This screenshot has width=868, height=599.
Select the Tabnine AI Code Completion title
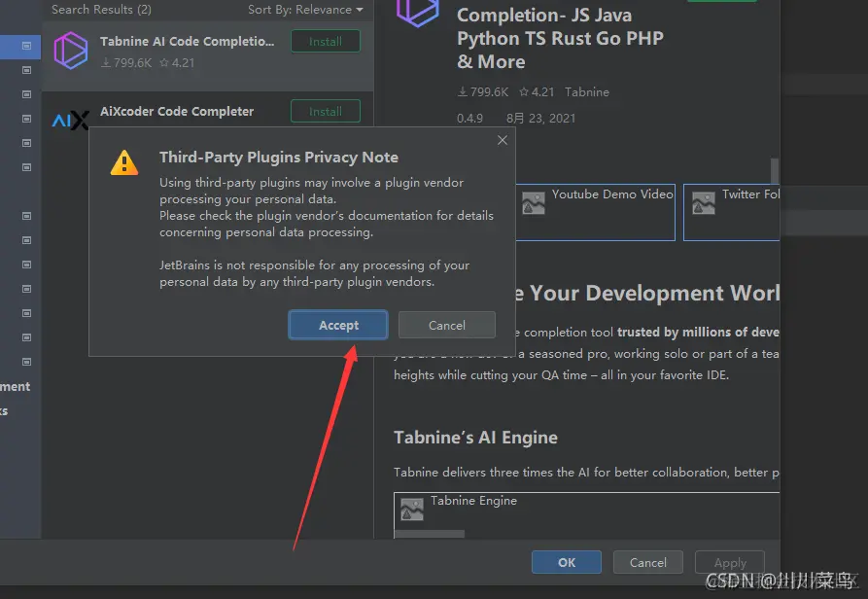(187, 42)
